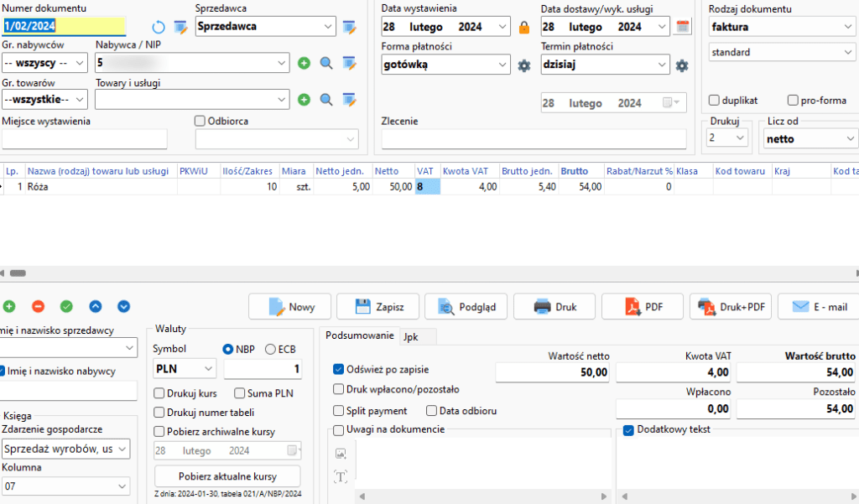Screen dimensions: 859x504
Task: Click green plus to add buyer
Action: [x=304, y=63]
